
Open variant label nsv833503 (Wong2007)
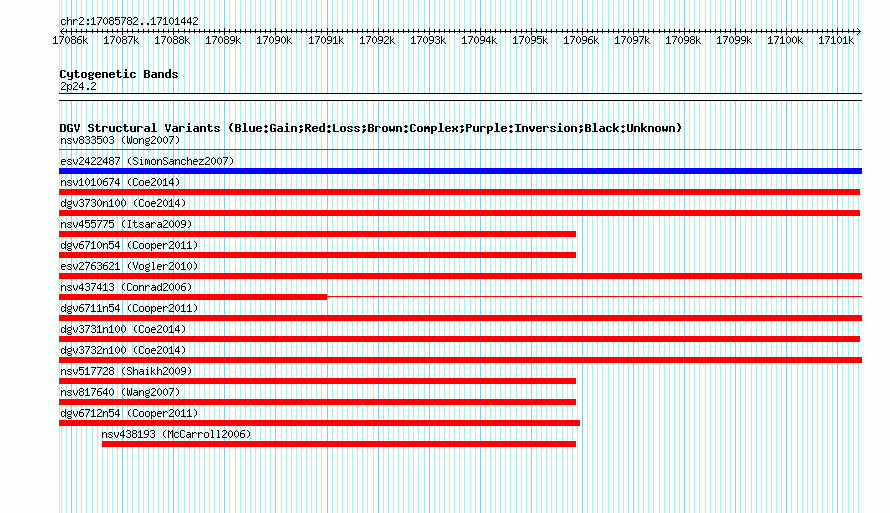pos(120,140)
